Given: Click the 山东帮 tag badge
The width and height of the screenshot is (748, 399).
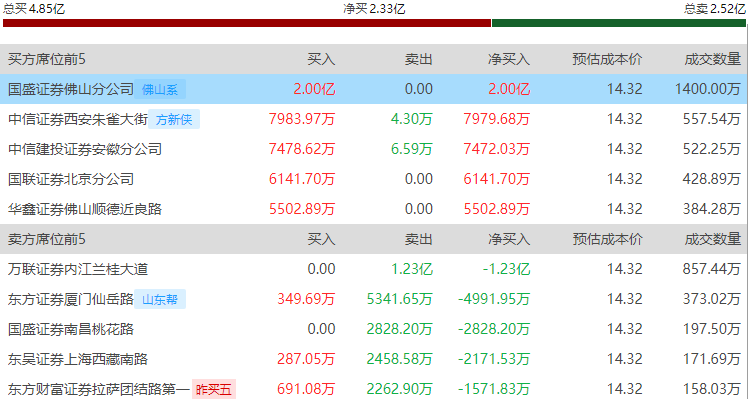Looking at the screenshot, I should pyautogui.click(x=160, y=299).
